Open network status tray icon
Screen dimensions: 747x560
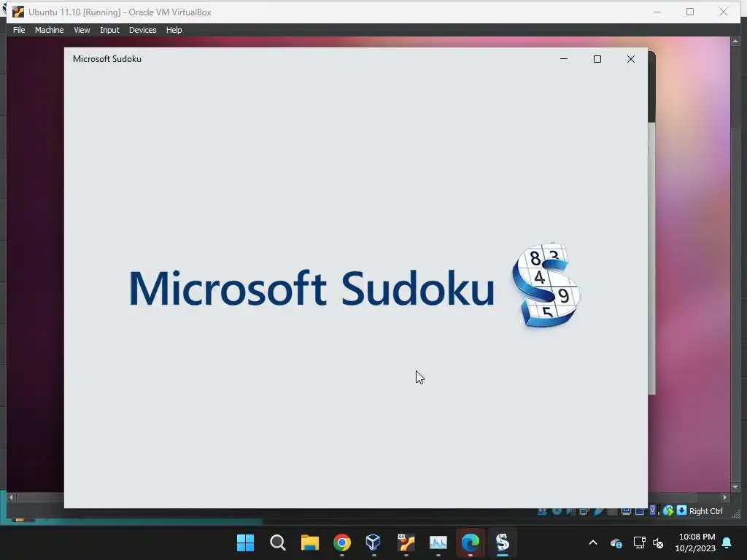[639, 542]
